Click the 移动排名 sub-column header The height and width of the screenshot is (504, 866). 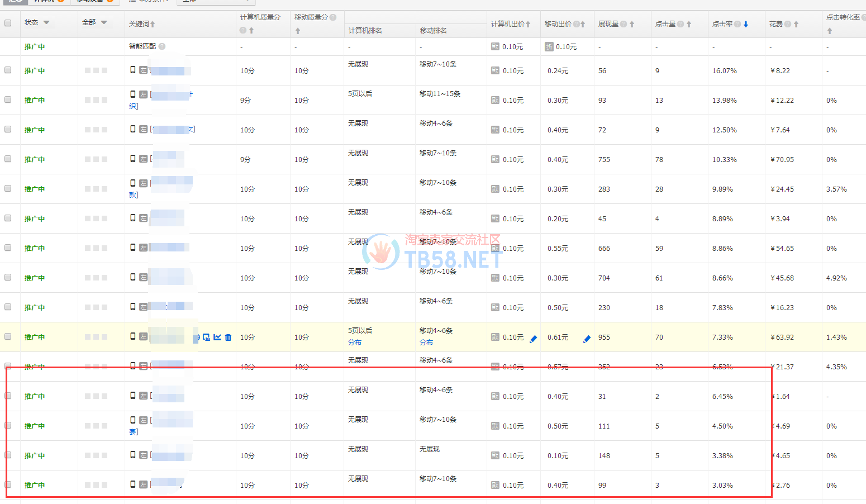click(x=434, y=31)
